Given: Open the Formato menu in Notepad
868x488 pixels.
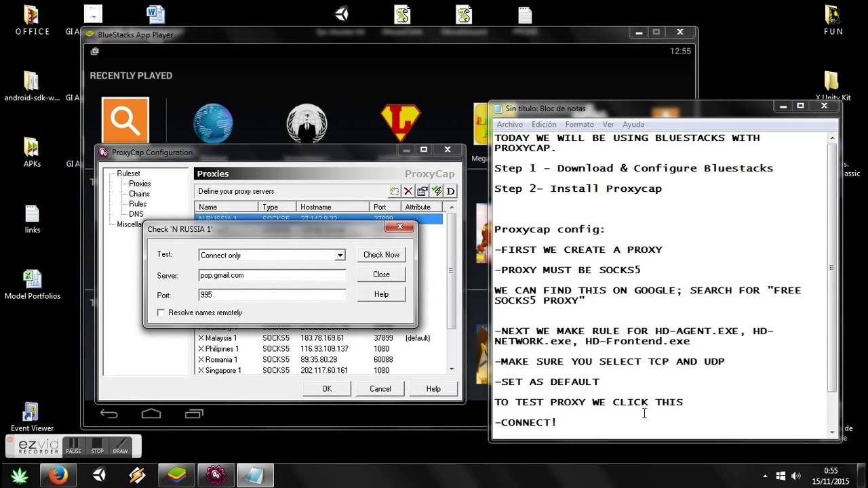Looking at the screenshot, I should 580,125.
